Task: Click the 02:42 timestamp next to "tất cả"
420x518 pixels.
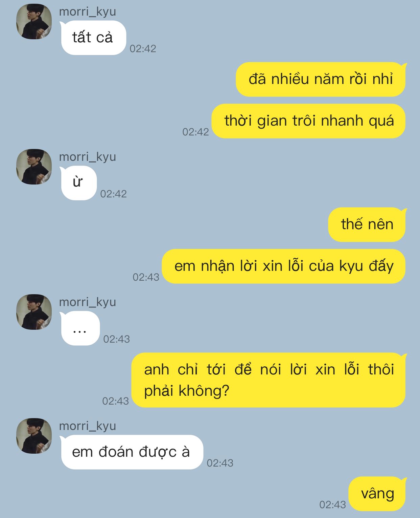Action: (143, 49)
